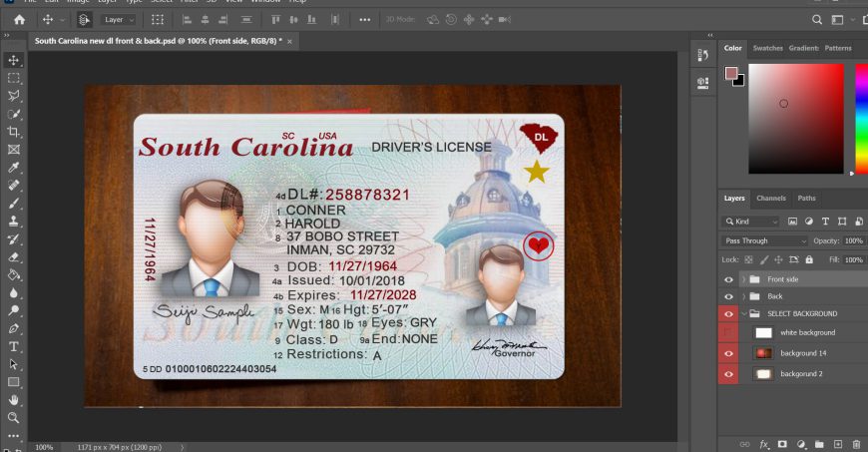Select the Clone Stamp tool
The width and height of the screenshot is (868, 452).
click(13, 222)
